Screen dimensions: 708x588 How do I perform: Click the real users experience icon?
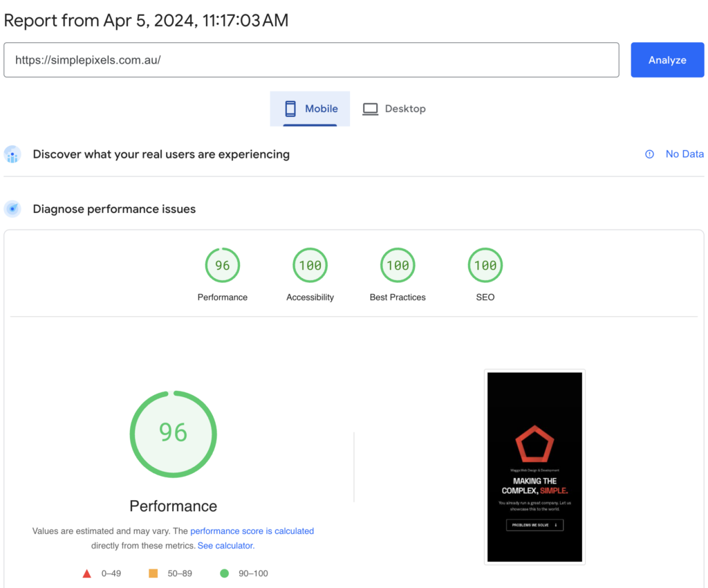(12, 154)
